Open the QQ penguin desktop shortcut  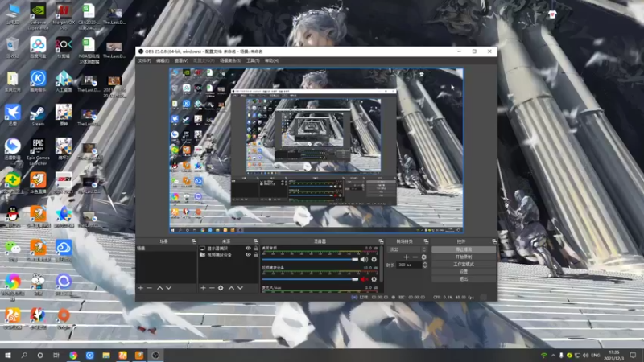coord(13,216)
